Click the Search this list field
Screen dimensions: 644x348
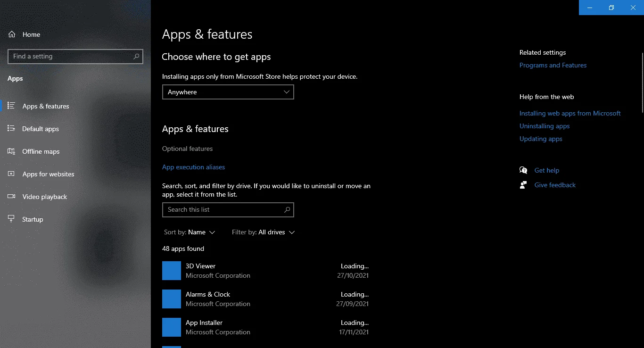click(228, 210)
